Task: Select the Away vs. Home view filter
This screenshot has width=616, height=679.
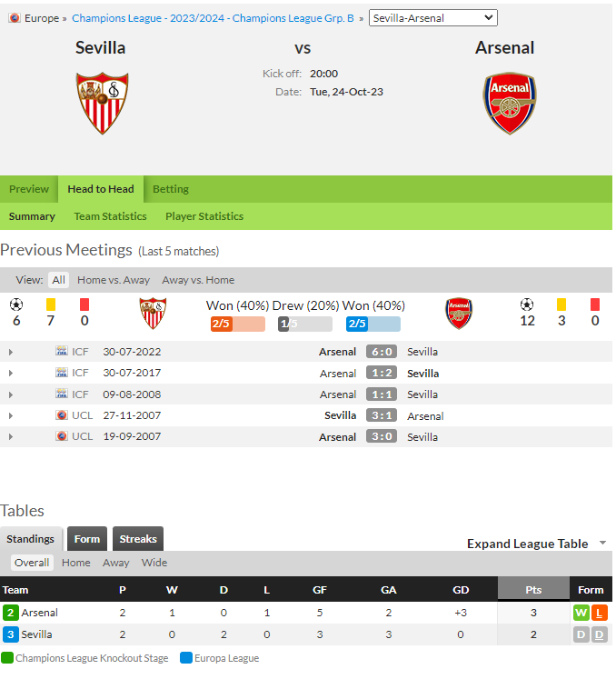Action: [198, 280]
